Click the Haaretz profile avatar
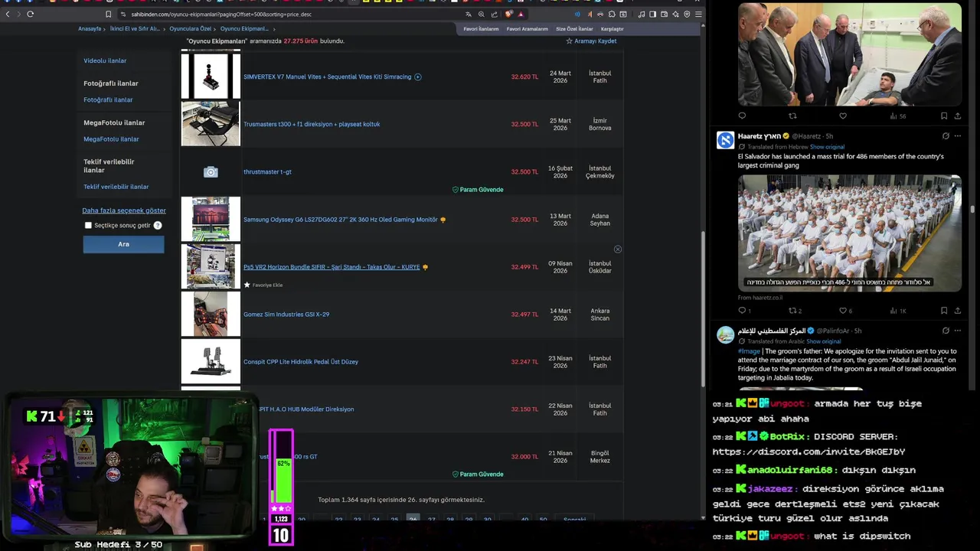 725,140
